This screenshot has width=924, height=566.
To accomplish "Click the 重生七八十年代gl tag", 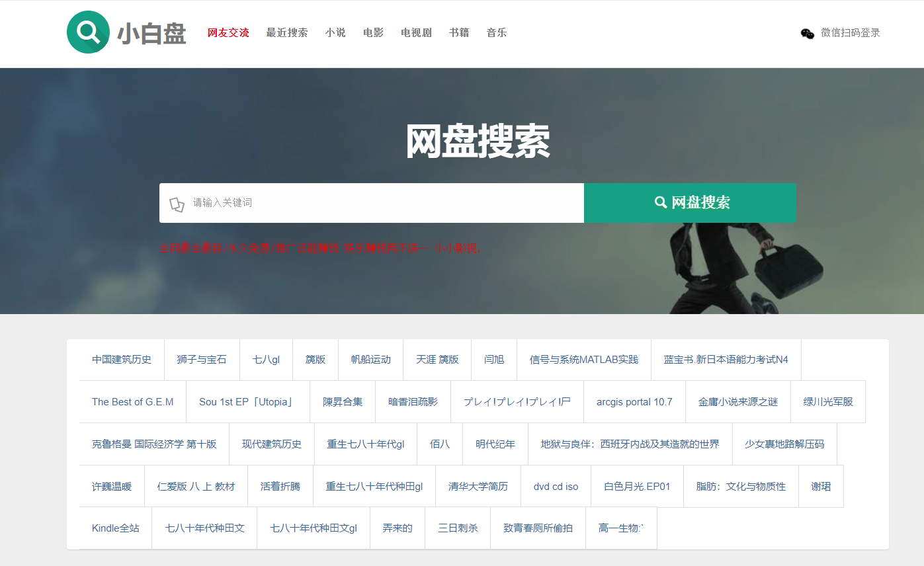I will (366, 444).
